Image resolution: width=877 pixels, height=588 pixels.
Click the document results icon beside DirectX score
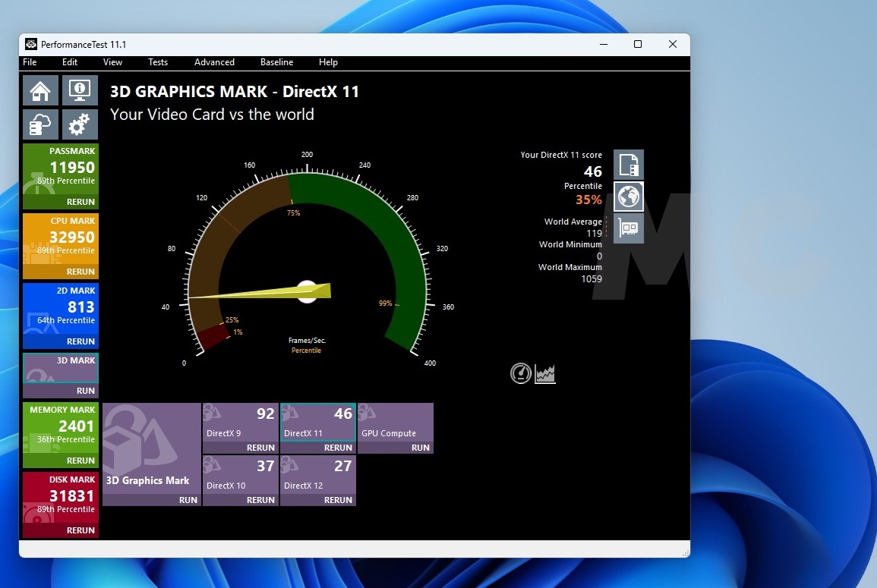click(x=629, y=165)
